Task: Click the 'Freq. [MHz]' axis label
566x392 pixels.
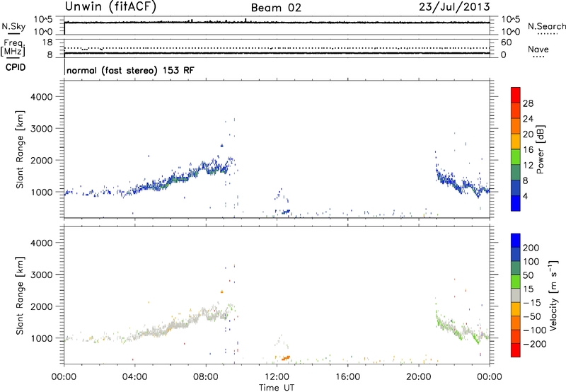Action: click(13, 47)
